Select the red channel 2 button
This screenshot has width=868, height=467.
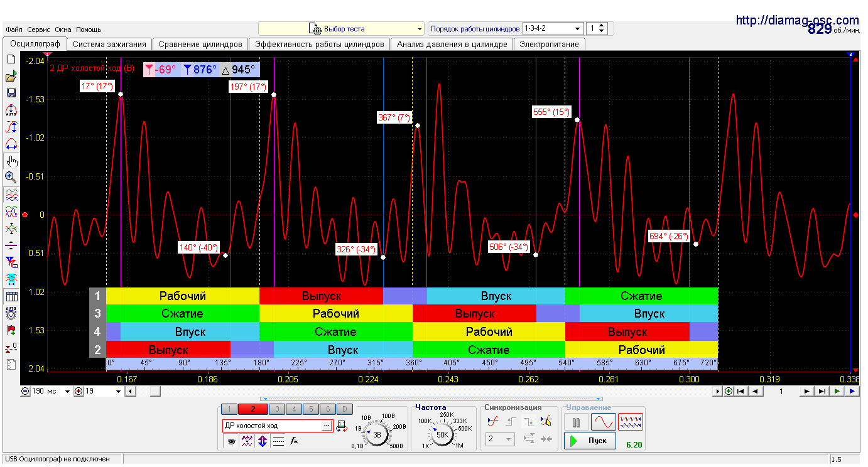pyautogui.click(x=252, y=409)
